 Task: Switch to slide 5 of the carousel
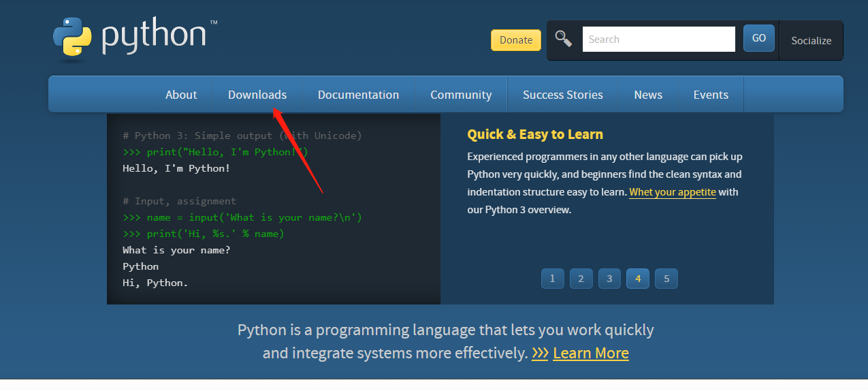pos(666,279)
